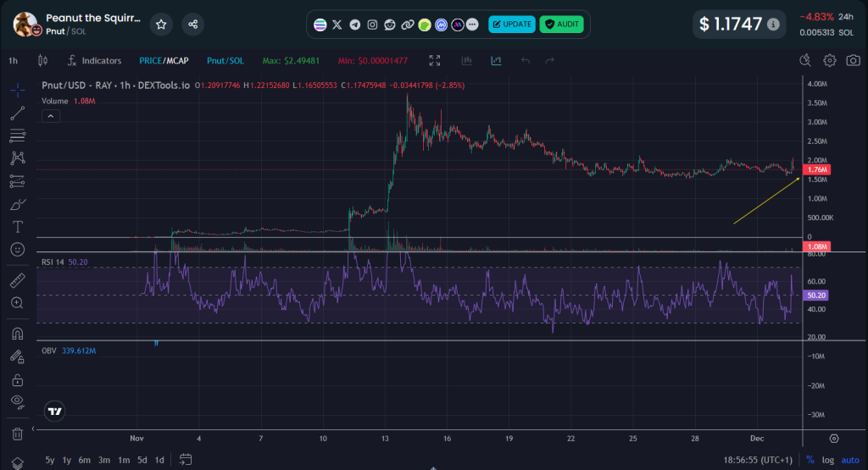Select the trend line drawing tool
868x470 pixels.
(18, 113)
